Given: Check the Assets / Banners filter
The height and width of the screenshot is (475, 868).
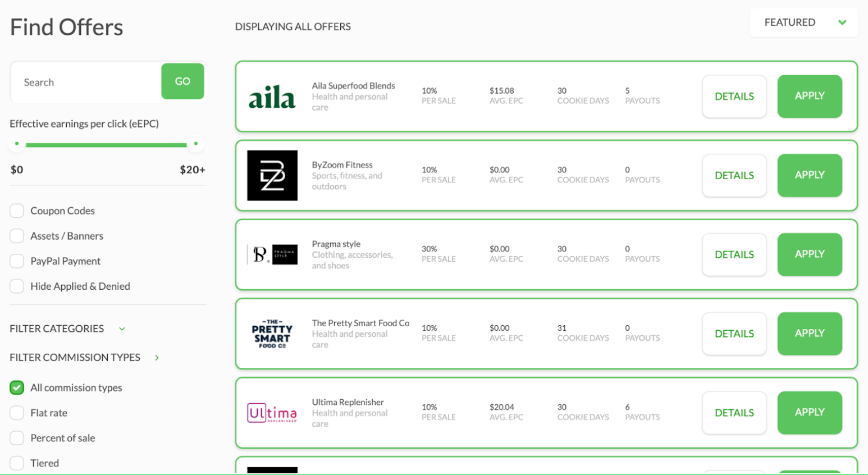Looking at the screenshot, I should (17, 236).
